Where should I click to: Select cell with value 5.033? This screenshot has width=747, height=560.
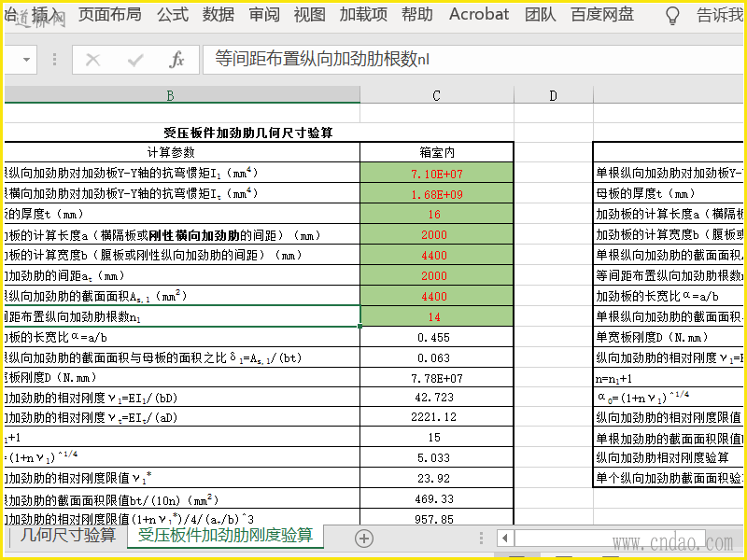click(x=437, y=457)
